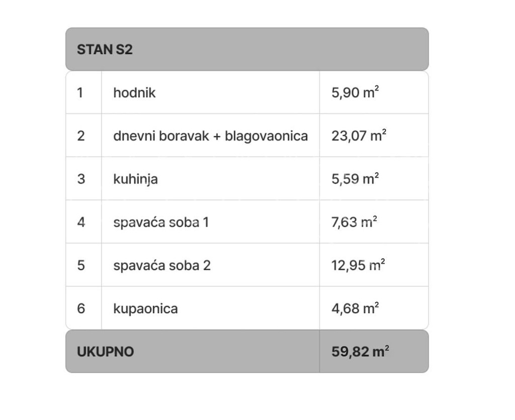
Task: Click the 12,95 m² area value
Action: point(358,265)
